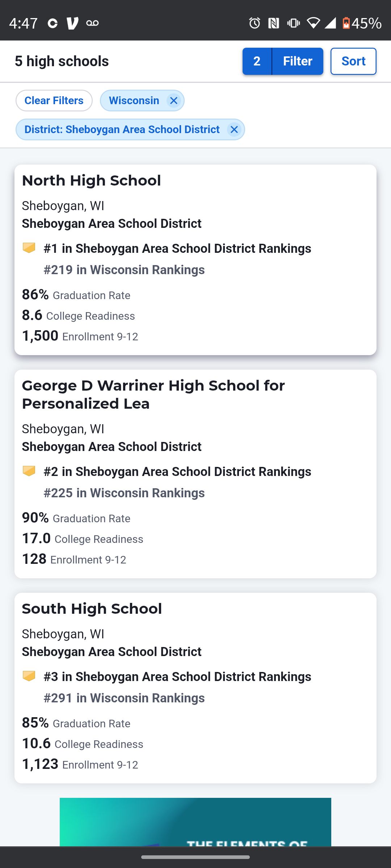Tap the voicemail icon in status bar
This screenshot has height=868, width=391.
92,23
